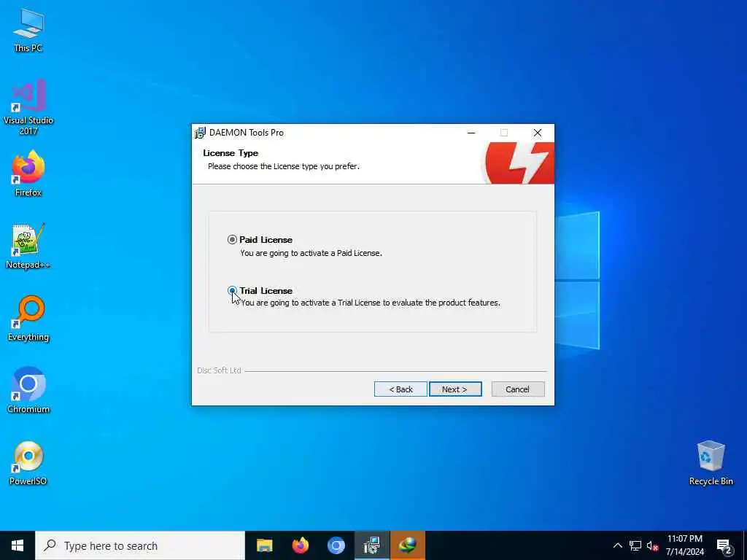Viewport: 747px width, 560px height.
Task: Click the installer setup taskbar icon
Action: [x=371, y=545]
